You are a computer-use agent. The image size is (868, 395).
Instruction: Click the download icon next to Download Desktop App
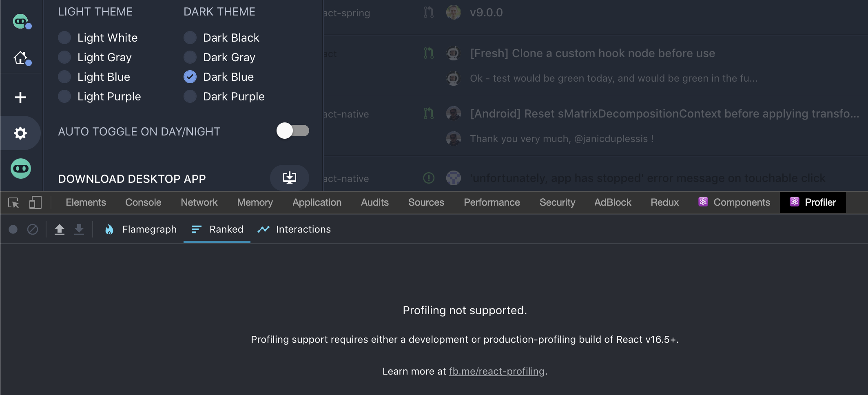(x=289, y=178)
